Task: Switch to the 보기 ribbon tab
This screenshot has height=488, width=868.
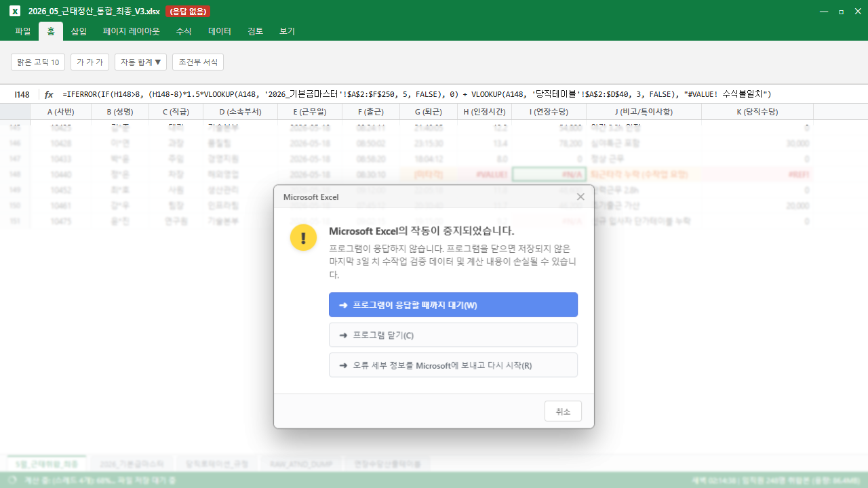Action: [x=288, y=31]
